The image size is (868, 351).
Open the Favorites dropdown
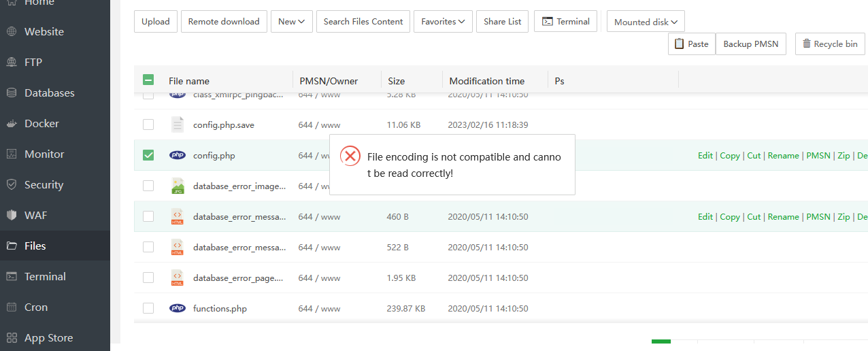click(443, 22)
